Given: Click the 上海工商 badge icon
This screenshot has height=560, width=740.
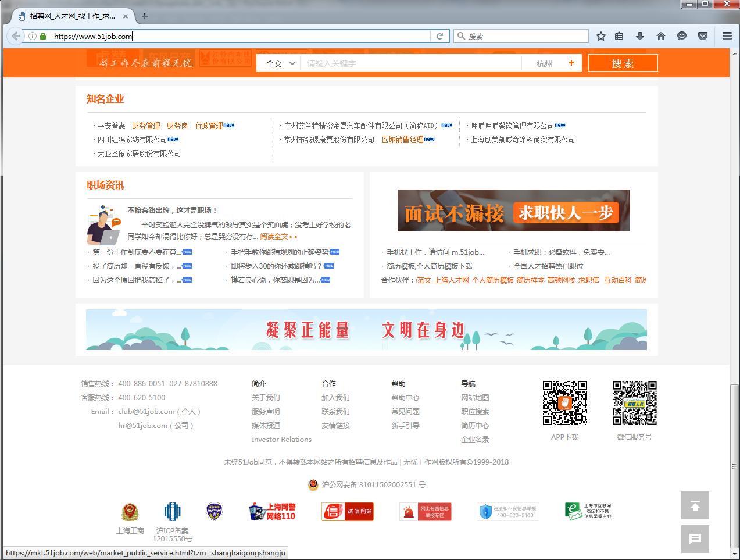Looking at the screenshot, I should (x=130, y=512).
